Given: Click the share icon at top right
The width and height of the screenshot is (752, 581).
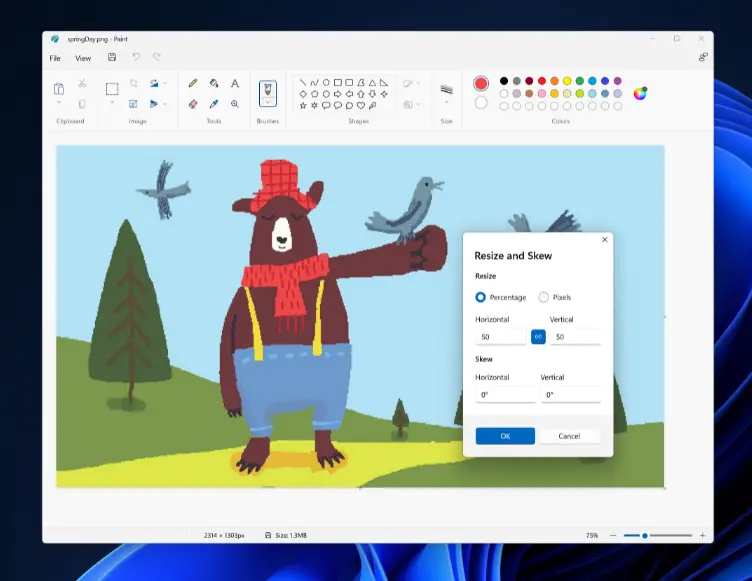Looking at the screenshot, I should (x=703, y=57).
